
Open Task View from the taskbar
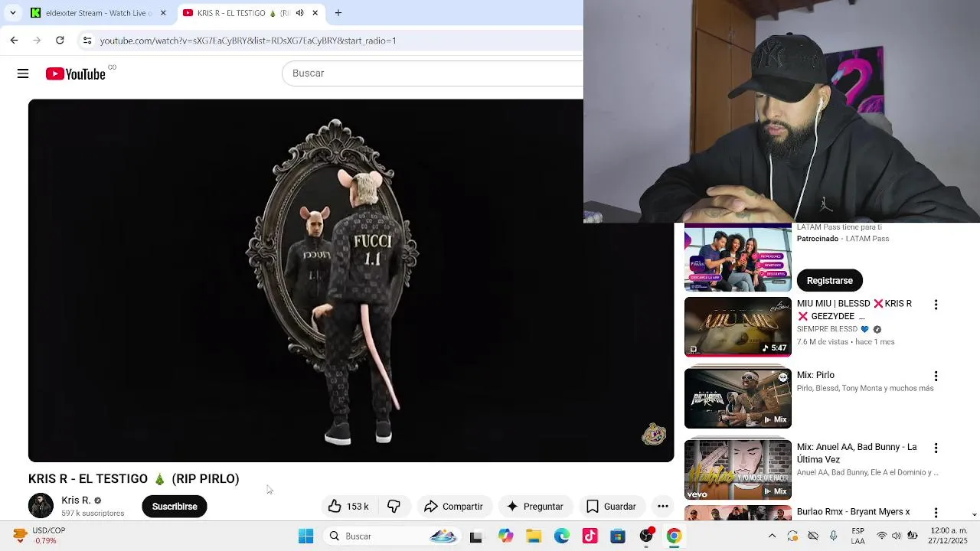pyautogui.click(x=475, y=536)
